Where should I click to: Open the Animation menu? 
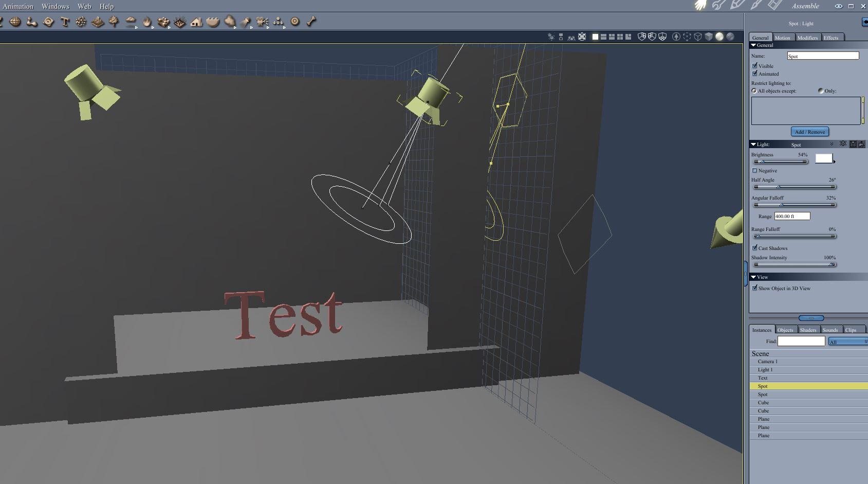click(x=18, y=6)
